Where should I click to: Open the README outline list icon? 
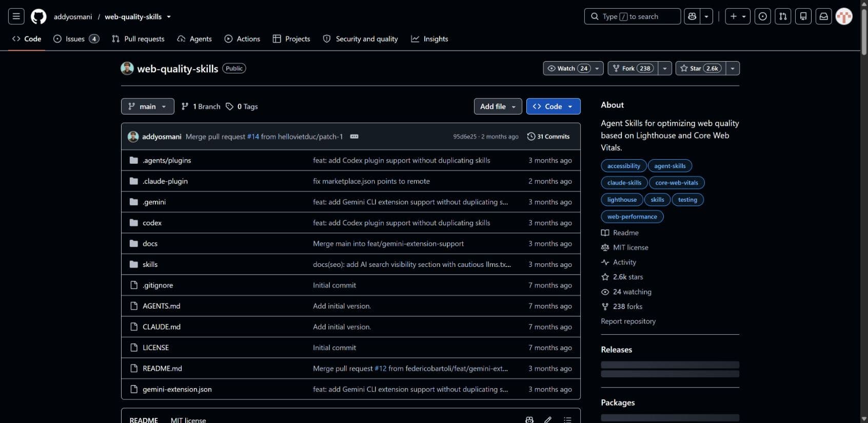click(x=567, y=420)
